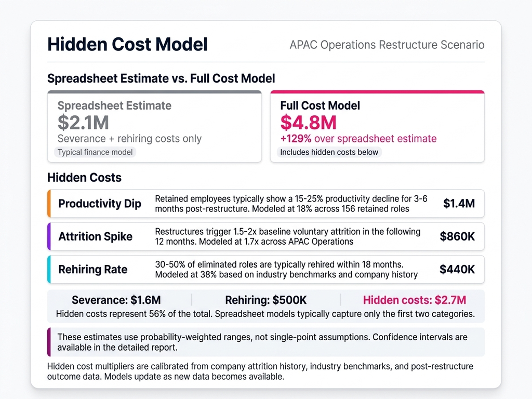Viewport: 532px width, 399px height.
Task: Select the Full Cost Model card heading
Action: (x=320, y=105)
